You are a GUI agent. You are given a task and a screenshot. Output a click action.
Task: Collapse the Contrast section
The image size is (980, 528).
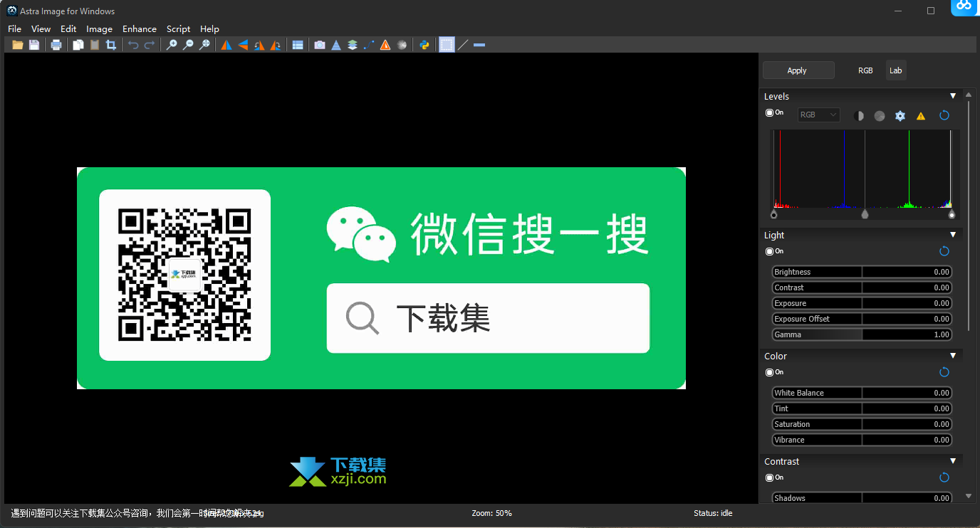953,461
